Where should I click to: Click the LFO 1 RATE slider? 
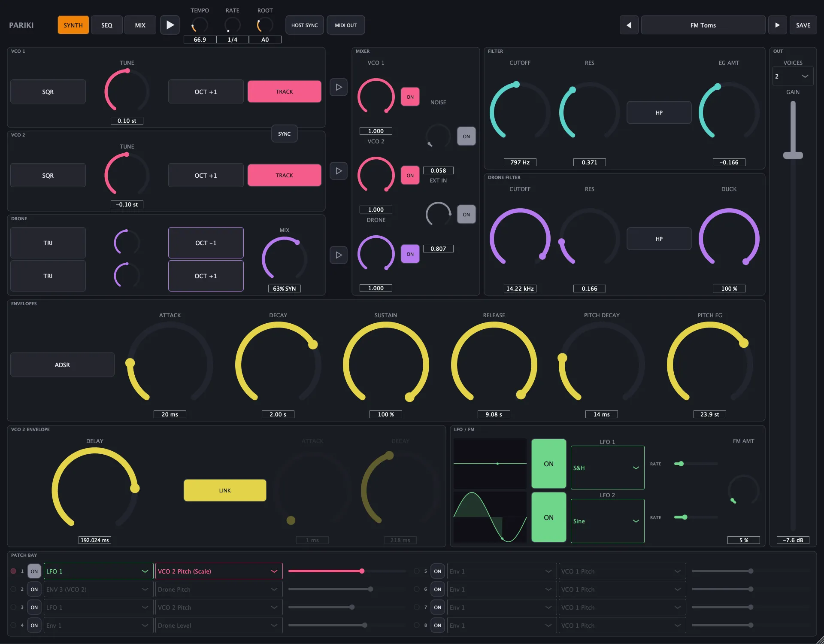[x=696, y=464]
